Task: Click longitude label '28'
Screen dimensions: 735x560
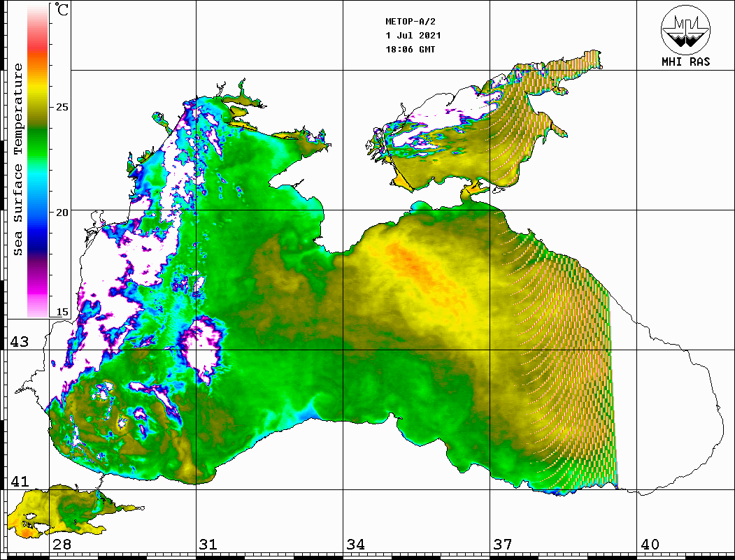Action: pyautogui.click(x=62, y=544)
